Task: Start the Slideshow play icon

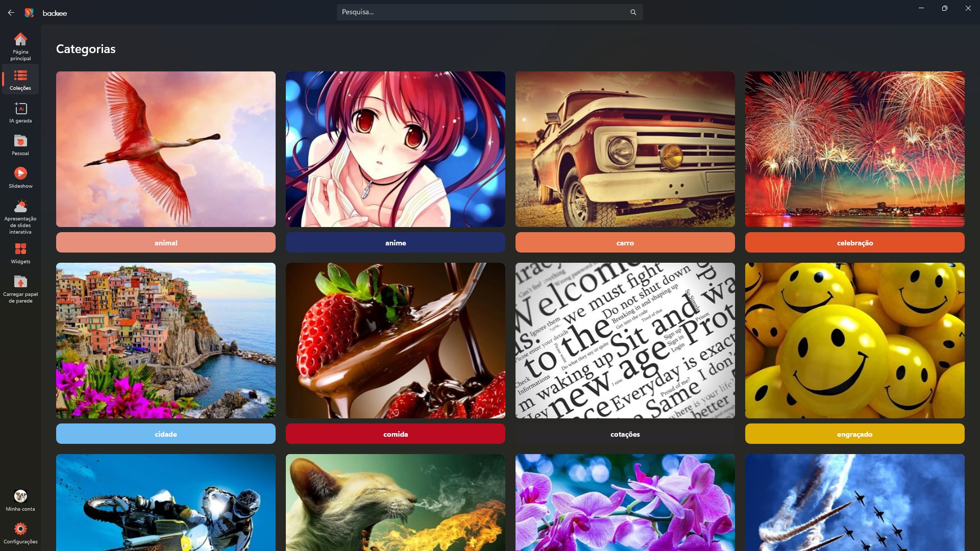Action: [x=20, y=174]
